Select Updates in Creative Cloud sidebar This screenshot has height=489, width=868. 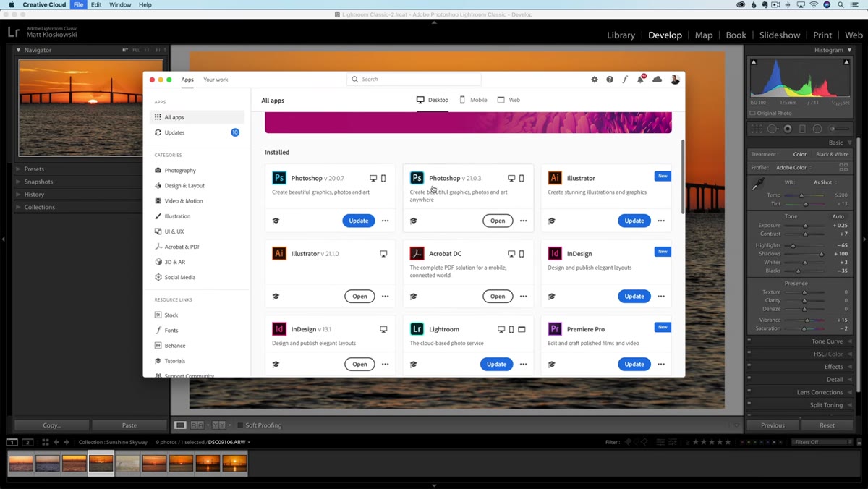point(197,132)
